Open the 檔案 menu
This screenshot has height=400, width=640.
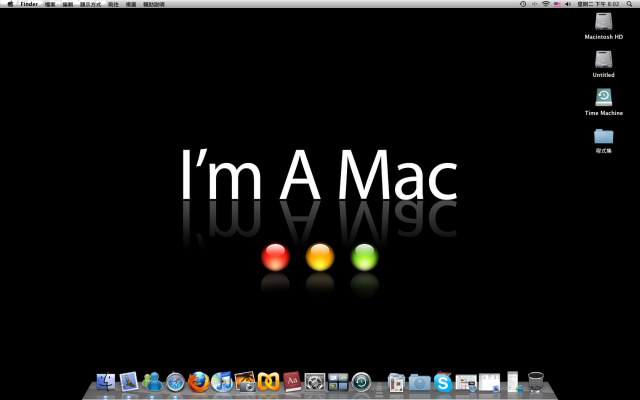(50, 4)
